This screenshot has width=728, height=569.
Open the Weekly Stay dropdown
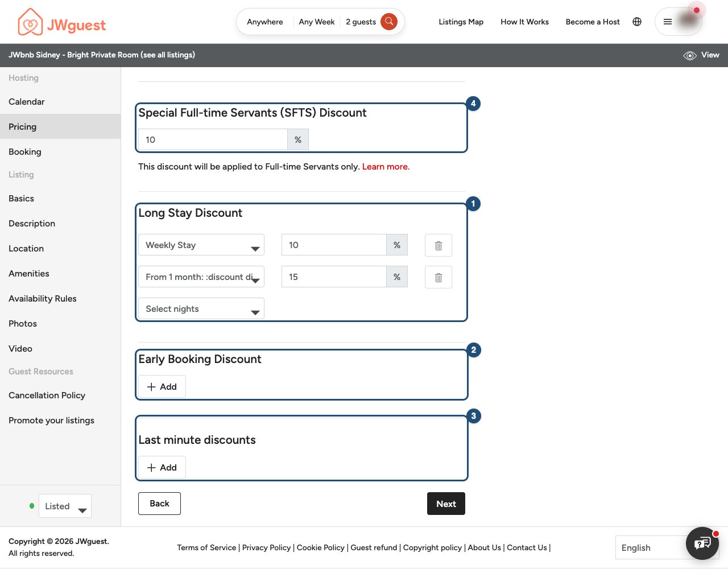[201, 245]
